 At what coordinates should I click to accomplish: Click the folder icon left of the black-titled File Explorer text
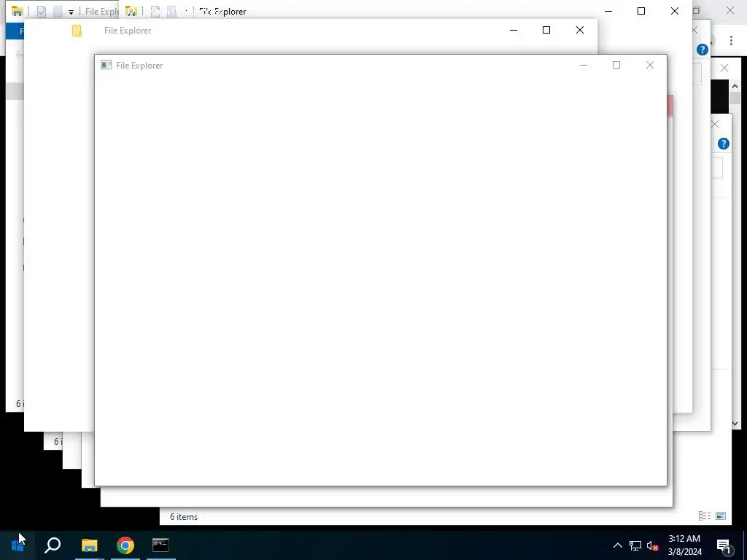[x=131, y=12]
